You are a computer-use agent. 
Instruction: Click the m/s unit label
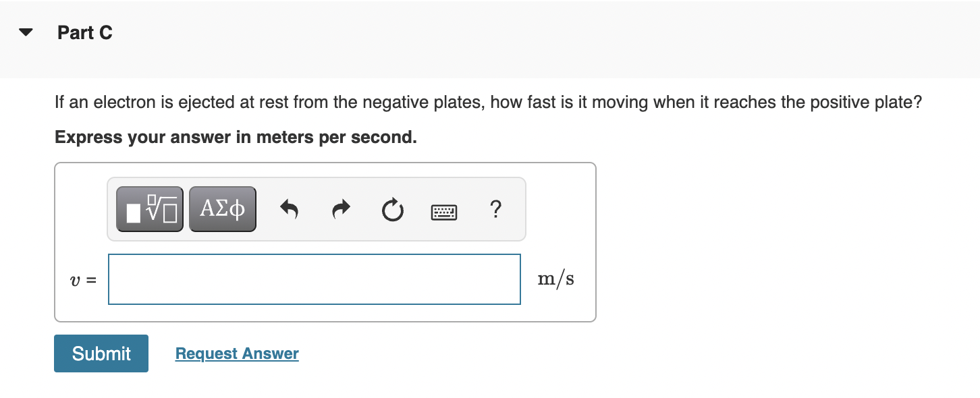(x=556, y=278)
